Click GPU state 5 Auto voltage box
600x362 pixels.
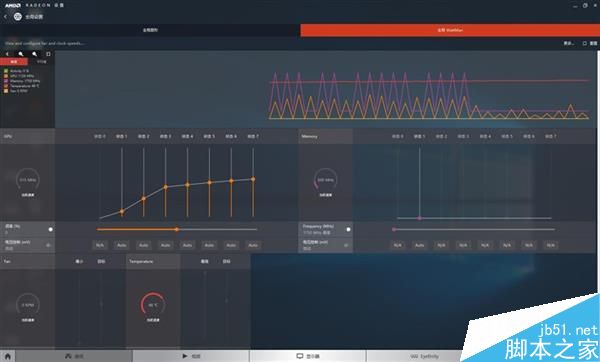pos(209,245)
